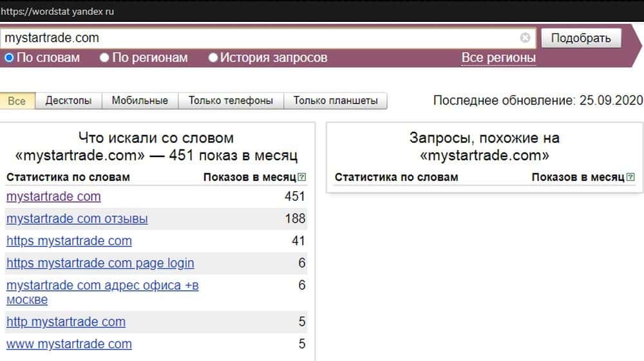
Task: Select the История запросов radio button
Action: point(213,58)
